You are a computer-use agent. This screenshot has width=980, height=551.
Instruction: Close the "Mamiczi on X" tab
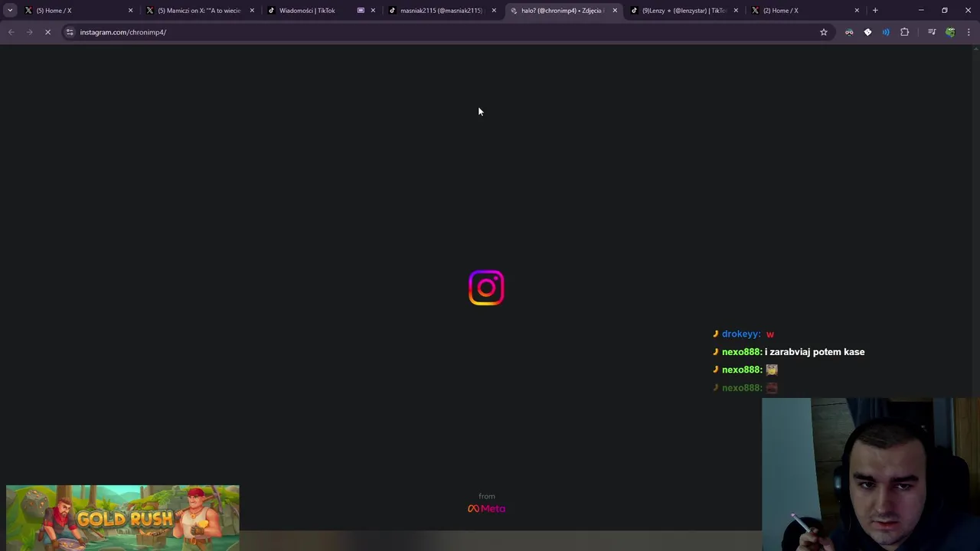[252, 11]
